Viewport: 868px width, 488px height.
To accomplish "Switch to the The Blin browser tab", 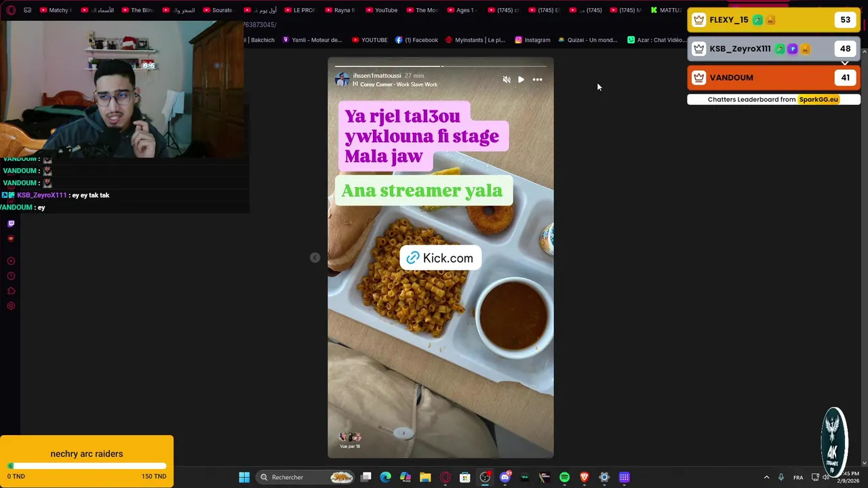I will [x=137, y=10].
